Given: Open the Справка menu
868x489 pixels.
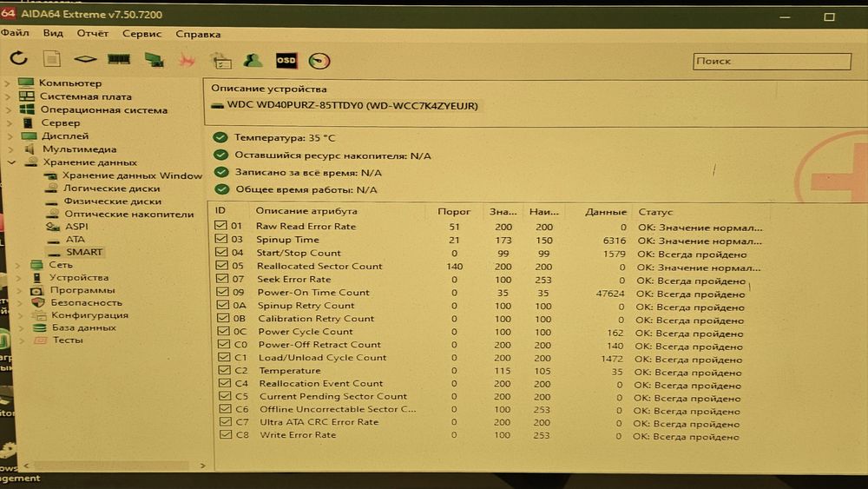Looking at the screenshot, I should 198,35.
